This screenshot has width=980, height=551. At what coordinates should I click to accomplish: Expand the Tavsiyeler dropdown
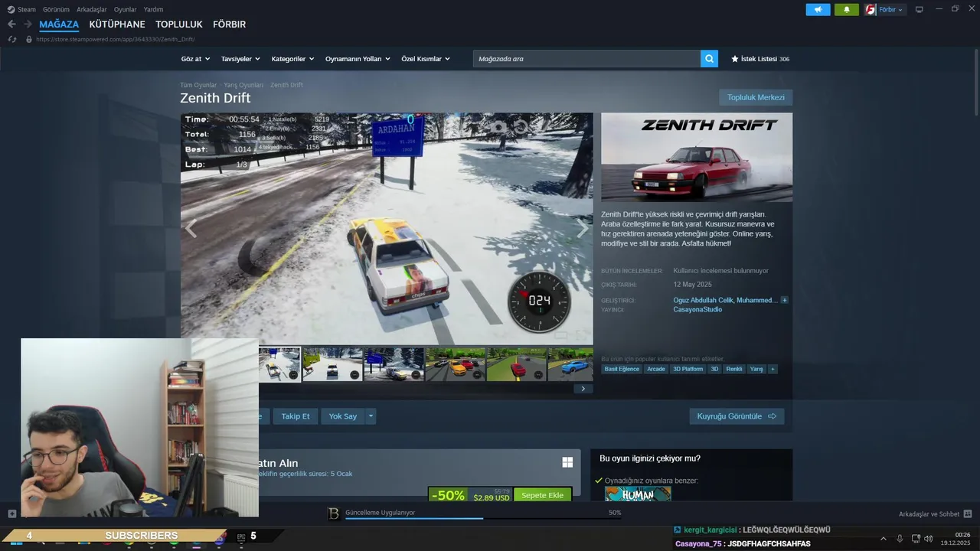pos(240,59)
